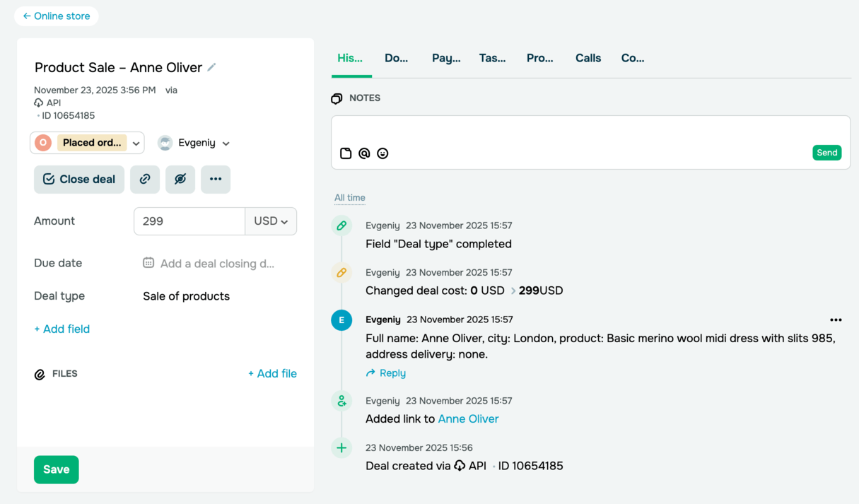Click the pencil icon beside deal title
This screenshot has height=504, width=859.
click(211, 67)
